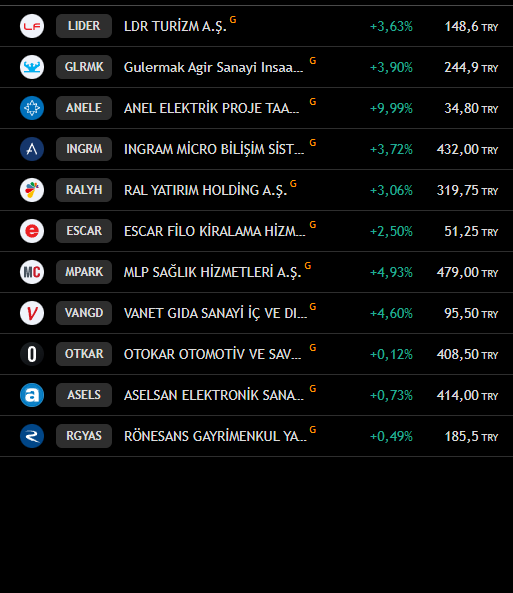Click Gulermak Agir Sanayi Insaa... name
Image resolution: width=513 pixels, height=593 pixels.
pos(214,67)
